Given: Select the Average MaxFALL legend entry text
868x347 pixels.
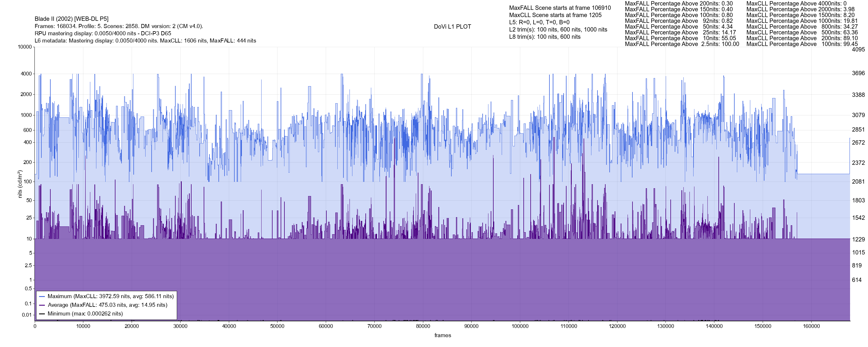Looking at the screenshot, I should [108, 305].
